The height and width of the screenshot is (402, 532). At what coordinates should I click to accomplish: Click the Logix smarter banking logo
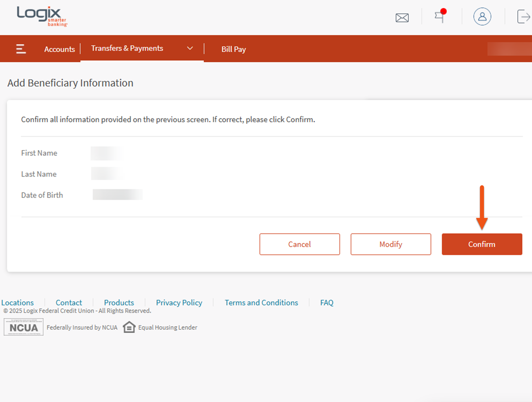tap(42, 16)
